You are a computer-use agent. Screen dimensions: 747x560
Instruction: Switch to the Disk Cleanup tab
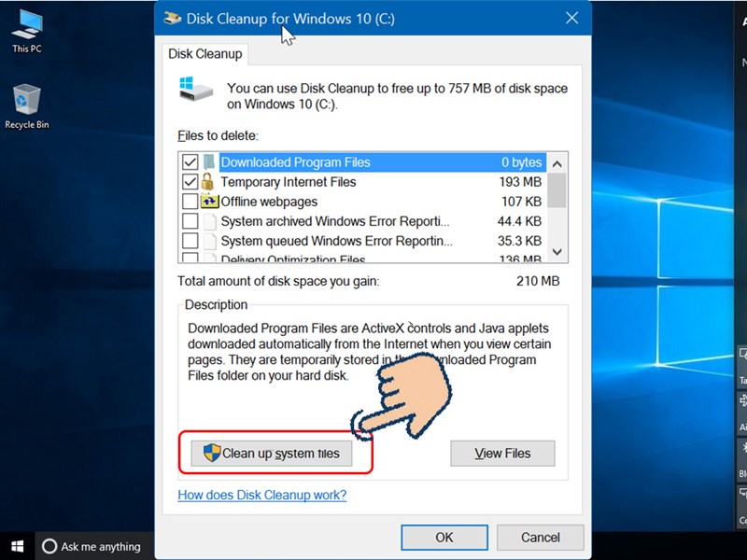pyautogui.click(x=204, y=54)
